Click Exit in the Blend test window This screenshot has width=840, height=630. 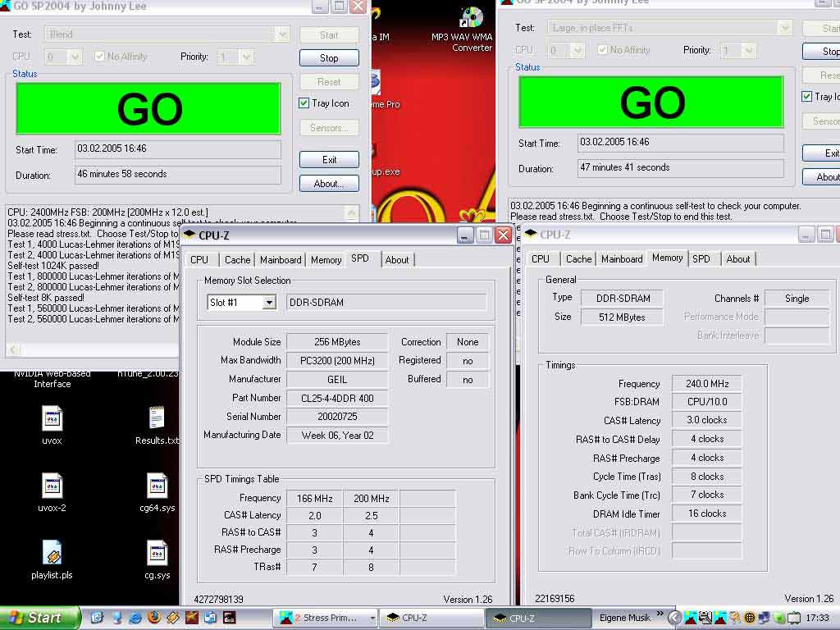pos(329,160)
